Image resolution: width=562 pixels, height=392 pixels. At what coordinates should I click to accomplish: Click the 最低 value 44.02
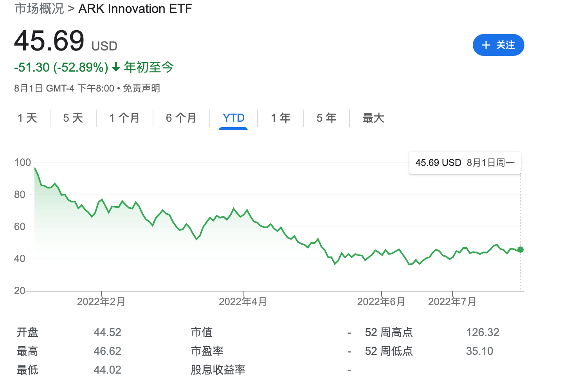click(x=108, y=370)
